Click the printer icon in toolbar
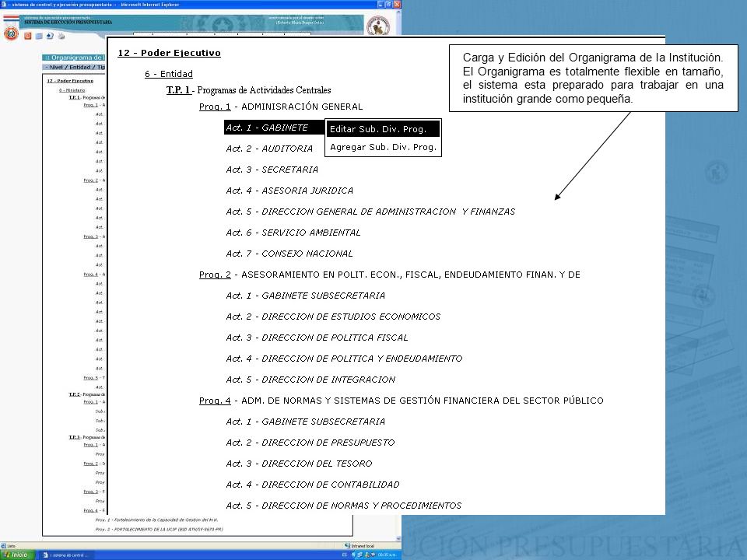The width and height of the screenshot is (747, 560). (x=61, y=36)
